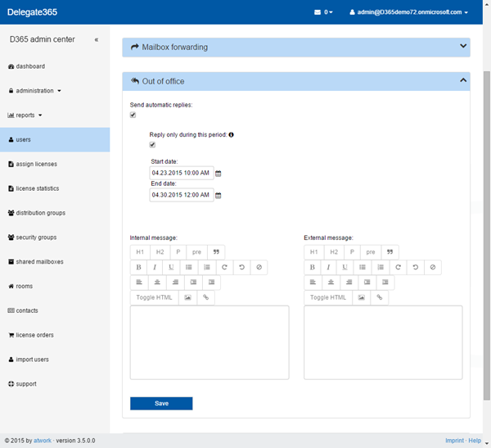Click blockquote icon in Internal message toolbar
The width and height of the screenshot is (491, 448).
217,252
